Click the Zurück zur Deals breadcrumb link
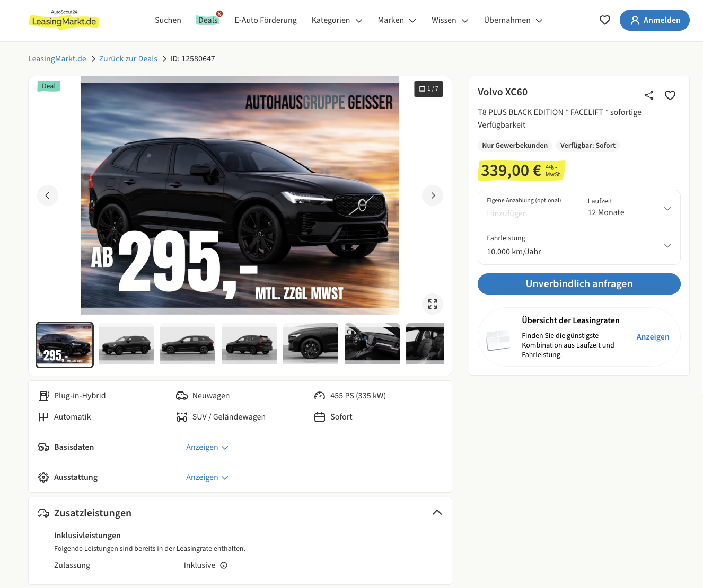The height and width of the screenshot is (588, 703). tap(128, 59)
